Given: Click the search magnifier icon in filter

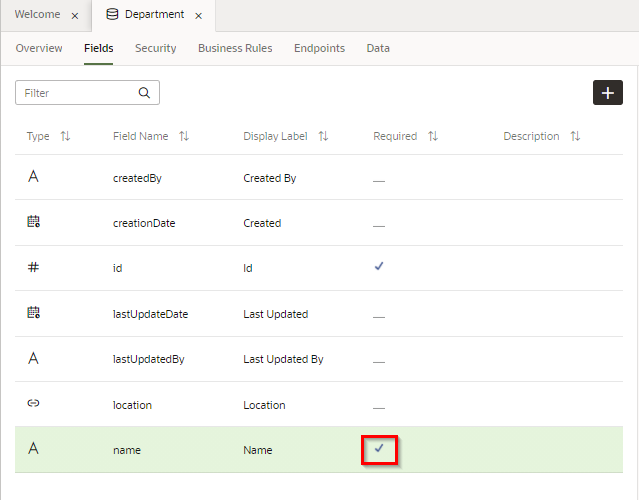Looking at the screenshot, I should [144, 93].
